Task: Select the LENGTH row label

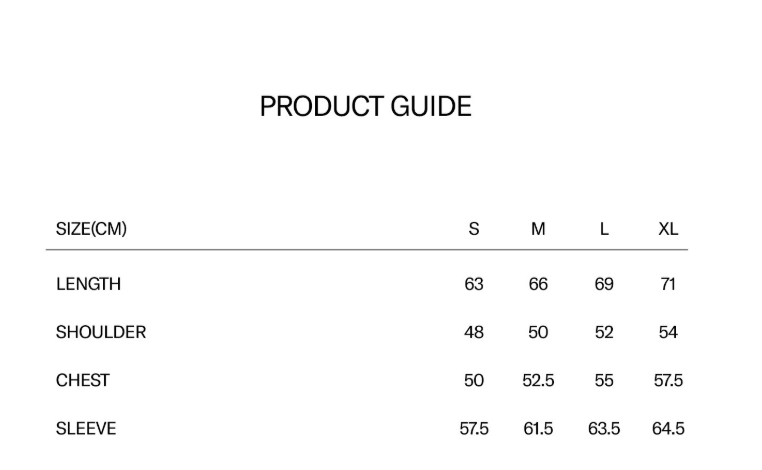Action: [88, 284]
